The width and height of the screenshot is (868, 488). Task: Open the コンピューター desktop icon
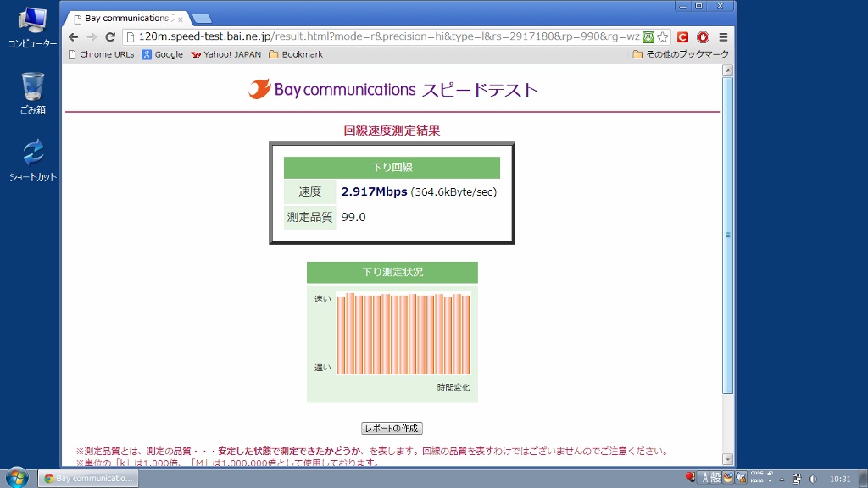pos(33,27)
